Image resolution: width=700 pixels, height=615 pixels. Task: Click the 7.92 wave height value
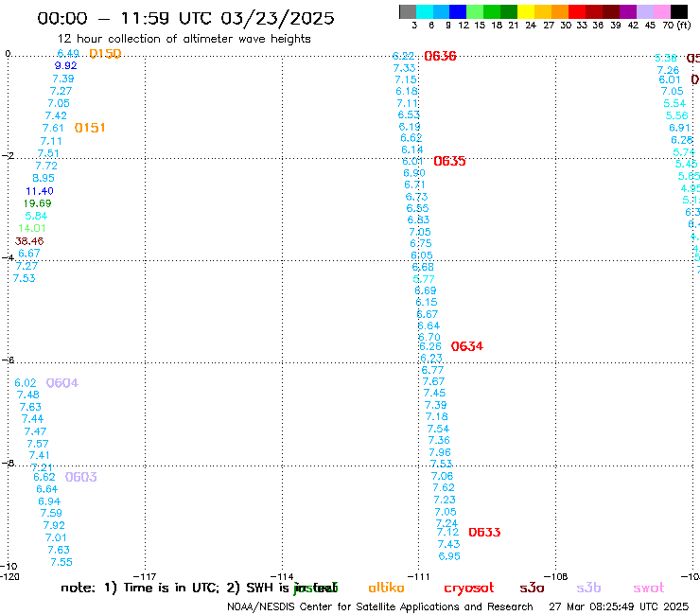(x=54, y=525)
